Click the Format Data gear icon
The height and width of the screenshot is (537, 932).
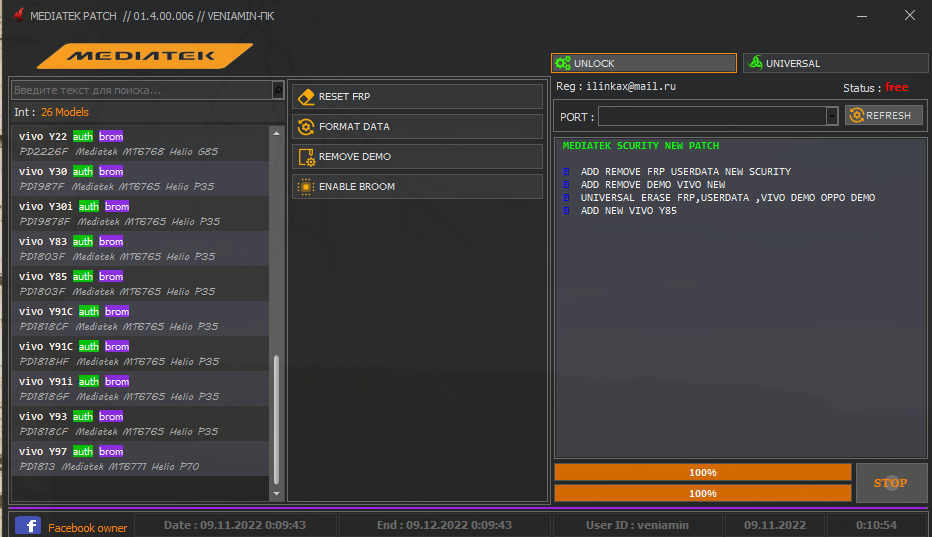(306, 127)
